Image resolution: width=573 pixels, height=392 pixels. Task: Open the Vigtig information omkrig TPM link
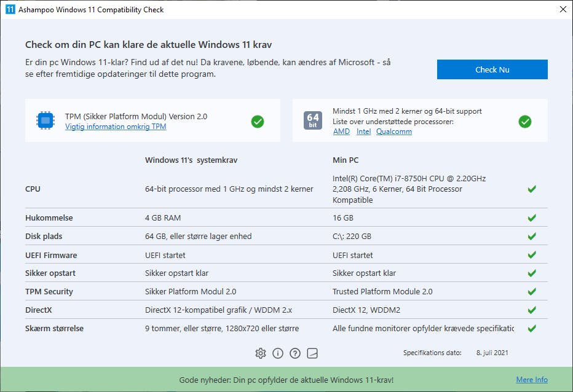(116, 127)
